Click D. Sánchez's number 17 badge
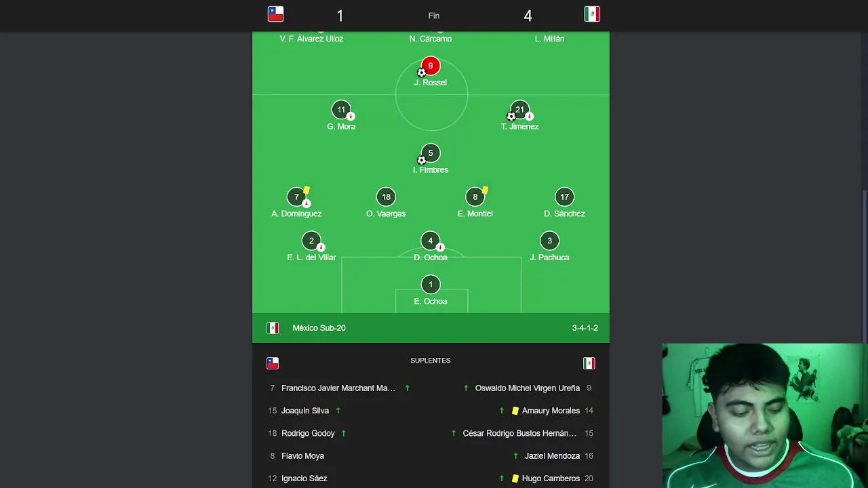 coord(564,197)
